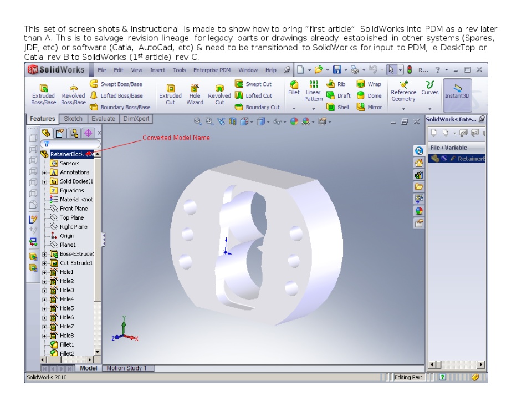Open Appearances task pane tab
This screenshot has width=532, height=411.
point(419,211)
